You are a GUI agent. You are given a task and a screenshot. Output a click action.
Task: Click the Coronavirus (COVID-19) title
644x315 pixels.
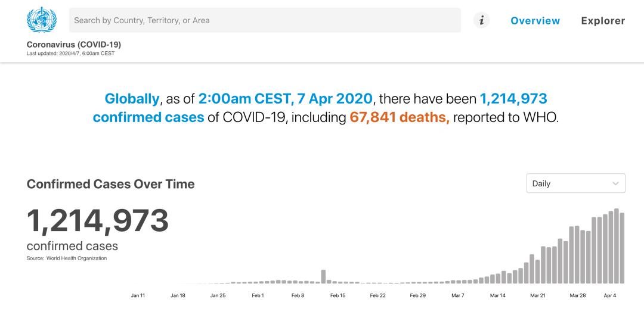(74, 44)
